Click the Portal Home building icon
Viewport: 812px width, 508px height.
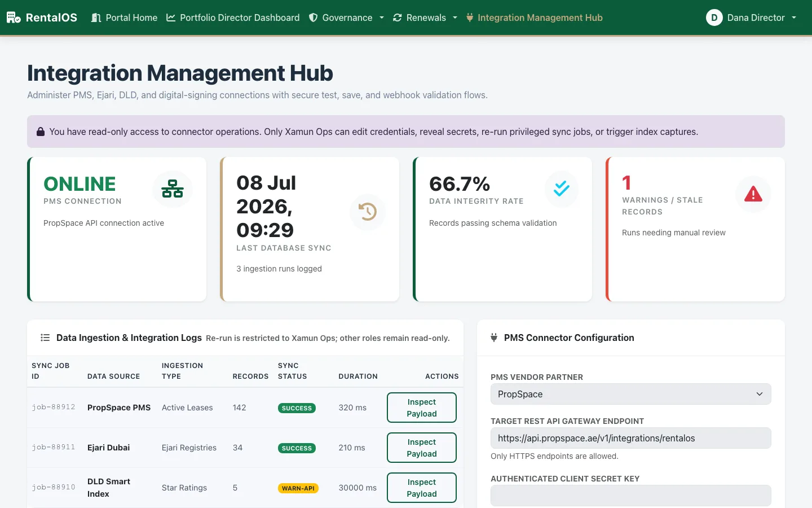tap(96, 17)
